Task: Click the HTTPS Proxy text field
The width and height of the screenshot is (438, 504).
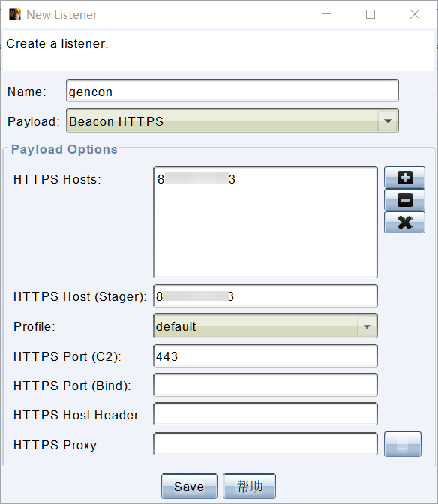Action: point(265,444)
